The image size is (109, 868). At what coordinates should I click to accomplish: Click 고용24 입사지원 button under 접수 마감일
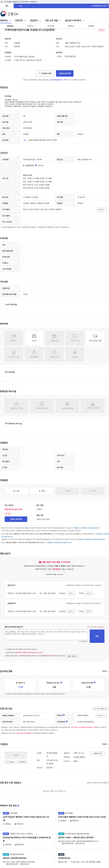(x=16, y=519)
